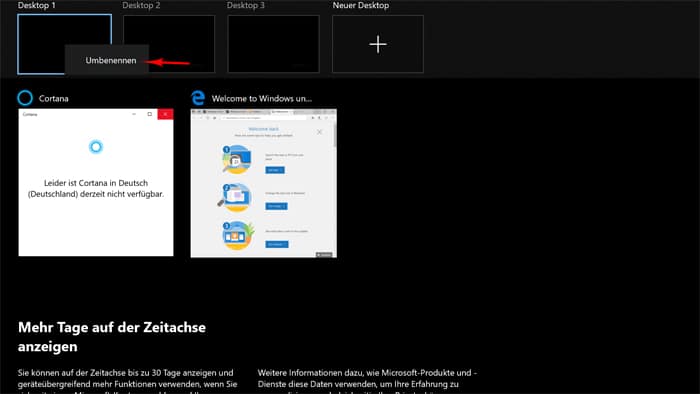Click the Edge browser icon

click(x=198, y=98)
